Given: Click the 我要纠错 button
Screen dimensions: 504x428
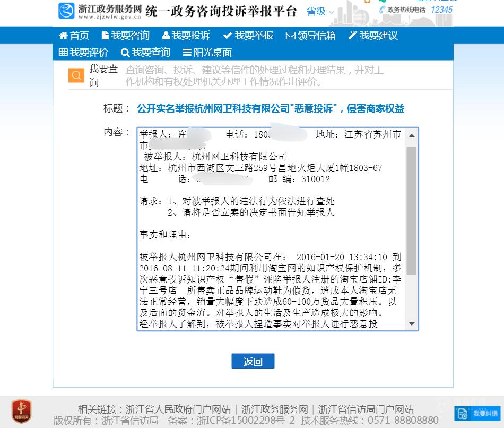Looking at the screenshot, I should 477,414.
